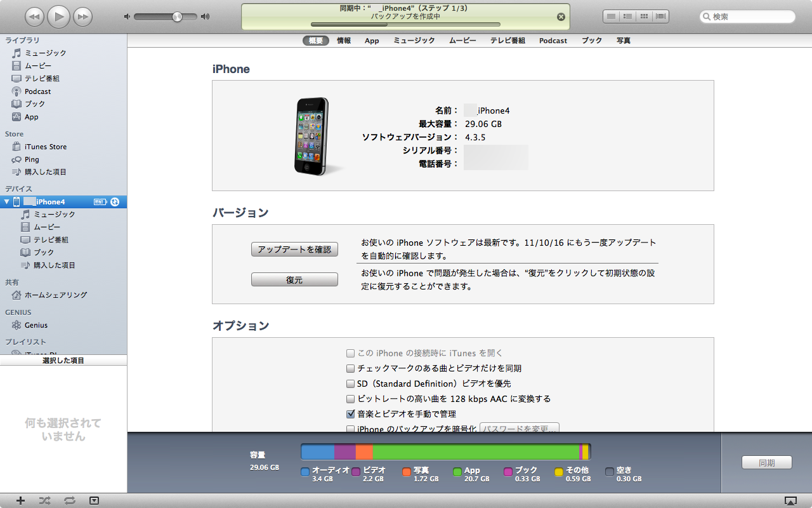812x508 pixels.
Task: Toggle repeat icon in the bottom bar
Action: [69, 500]
